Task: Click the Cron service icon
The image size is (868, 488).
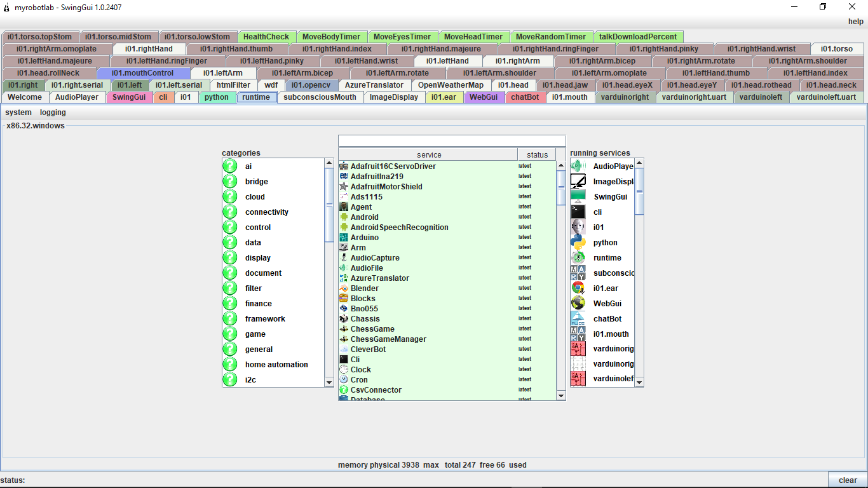Action: 344,380
